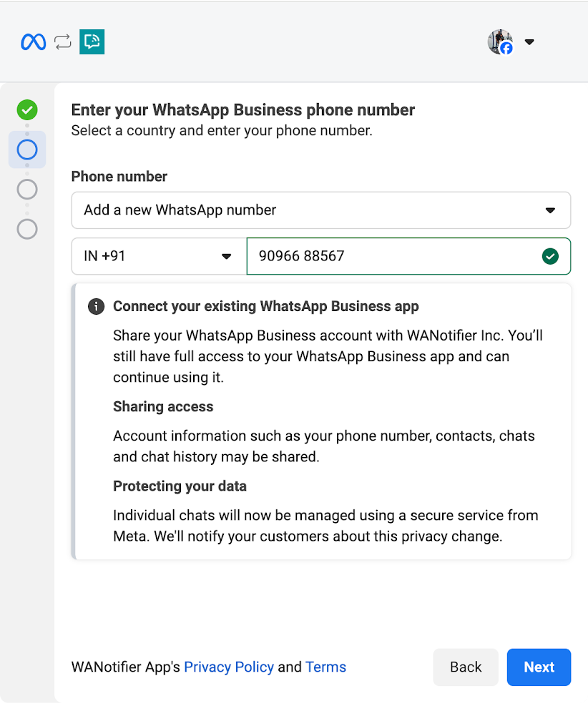Click the green checkmark in the phone field
The width and height of the screenshot is (588, 706).
pos(549,256)
